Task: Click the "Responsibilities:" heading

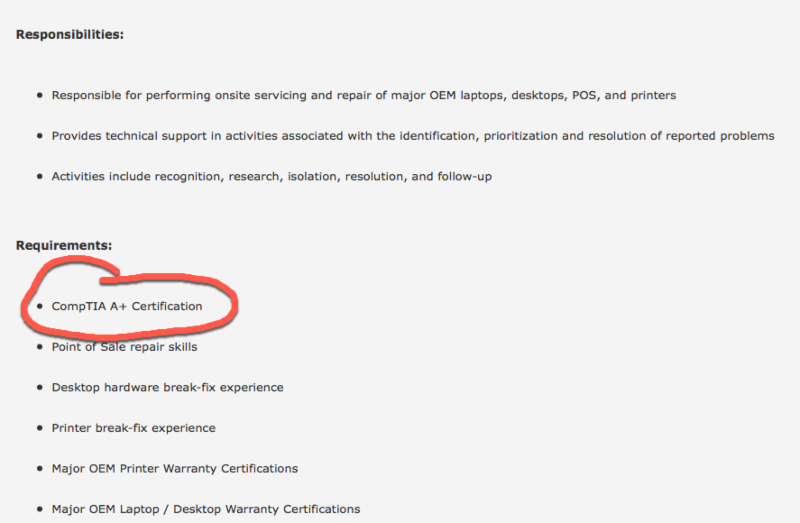Action: [70, 34]
